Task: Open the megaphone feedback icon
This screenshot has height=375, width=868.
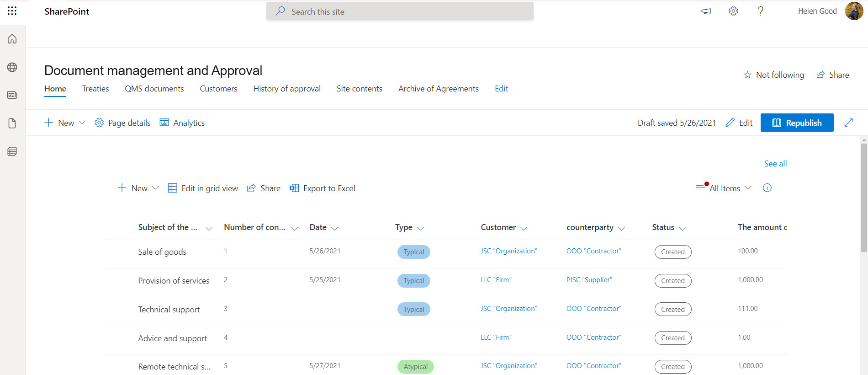Action: coord(706,11)
